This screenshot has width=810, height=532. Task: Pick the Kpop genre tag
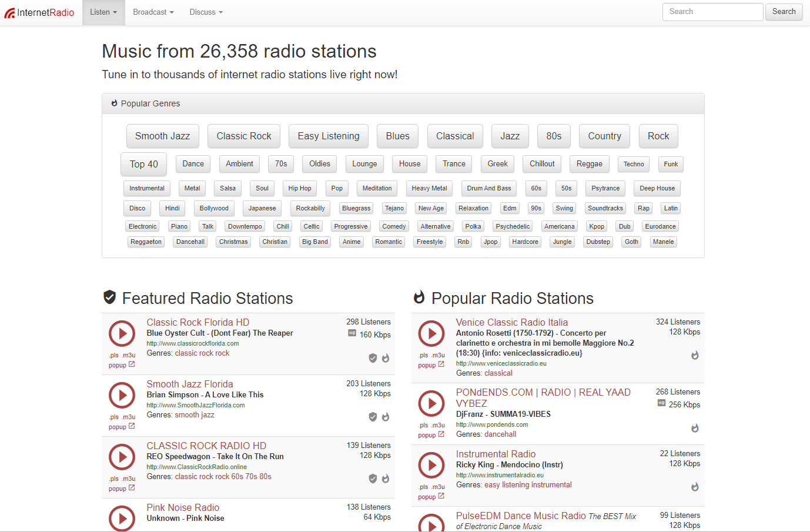pyautogui.click(x=597, y=226)
